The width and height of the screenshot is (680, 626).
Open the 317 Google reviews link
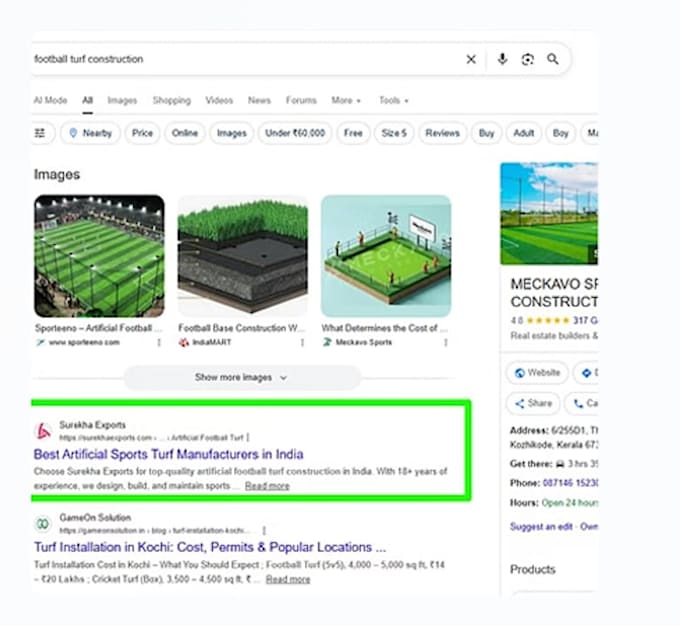pos(585,321)
